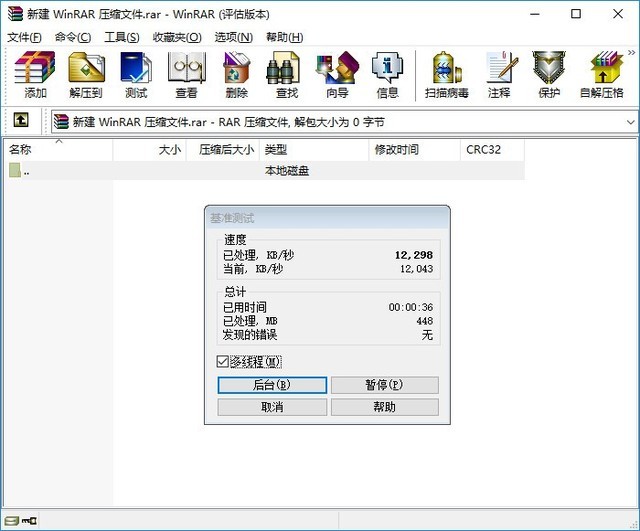Sort by the 压缩后大小 column header

223,150
